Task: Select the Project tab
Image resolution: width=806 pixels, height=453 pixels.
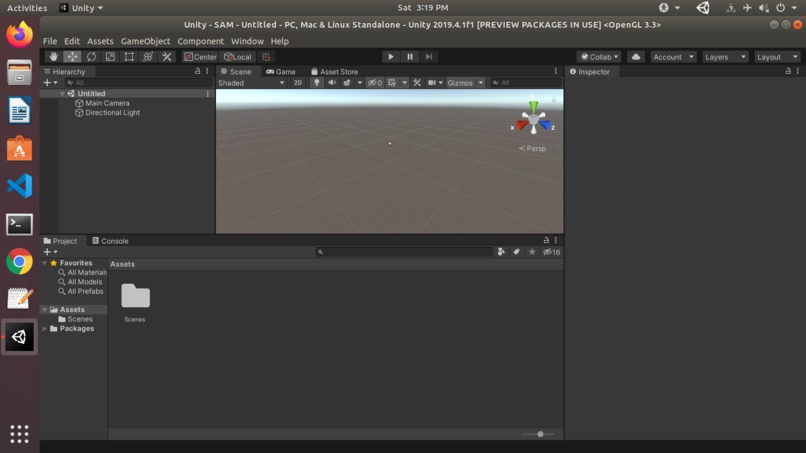Action: [x=60, y=241]
